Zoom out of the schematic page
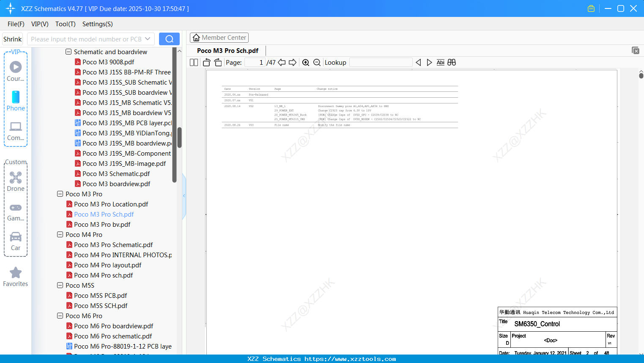This screenshot has height=363, width=644. pyautogui.click(x=317, y=63)
